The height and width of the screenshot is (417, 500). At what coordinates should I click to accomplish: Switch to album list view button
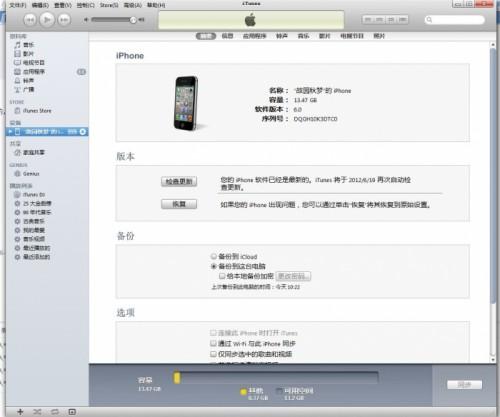click(x=379, y=20)
